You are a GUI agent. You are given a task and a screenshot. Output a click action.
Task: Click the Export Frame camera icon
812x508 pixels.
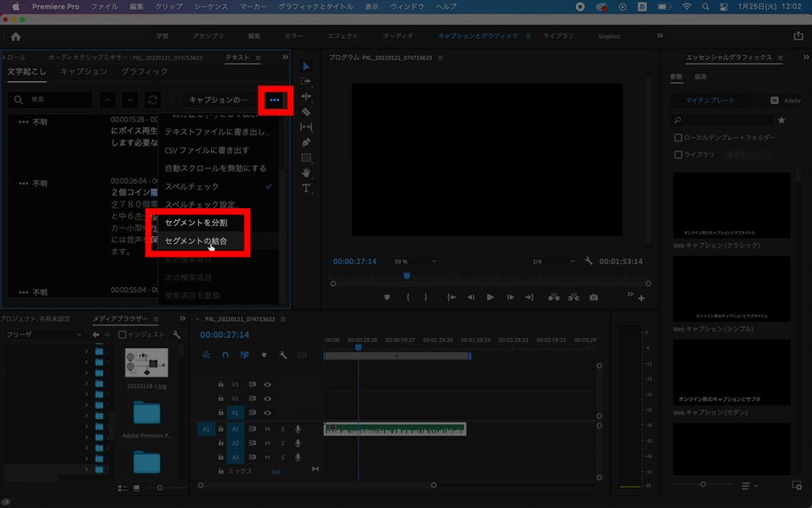[594, 297]
